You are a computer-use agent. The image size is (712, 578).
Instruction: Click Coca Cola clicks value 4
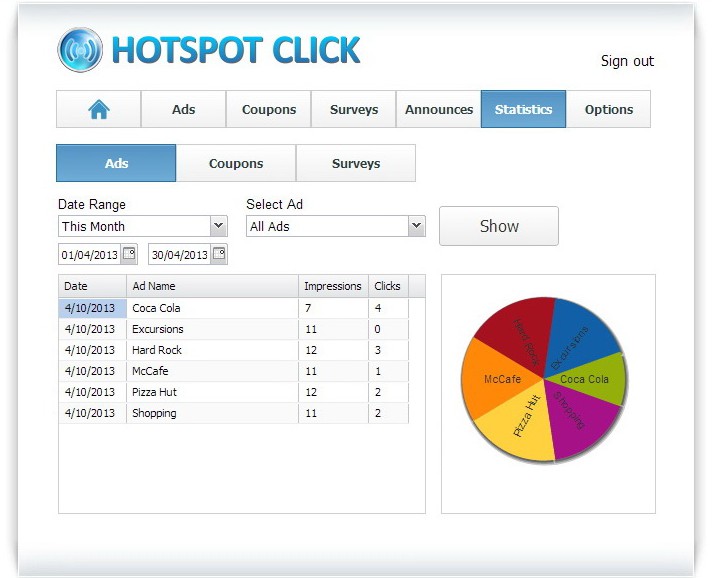click(x=378, y=308)
